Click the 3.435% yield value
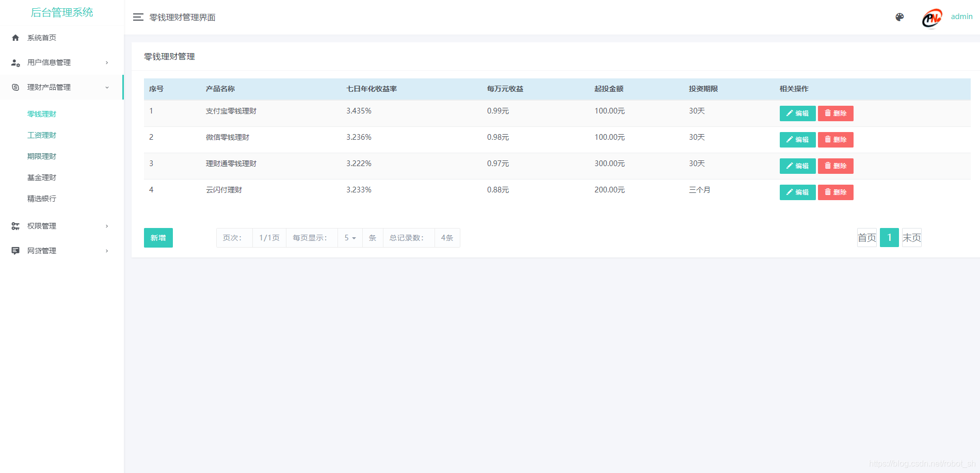The width and height of the screenshot is (980, 473). click(x=359, y=111)
